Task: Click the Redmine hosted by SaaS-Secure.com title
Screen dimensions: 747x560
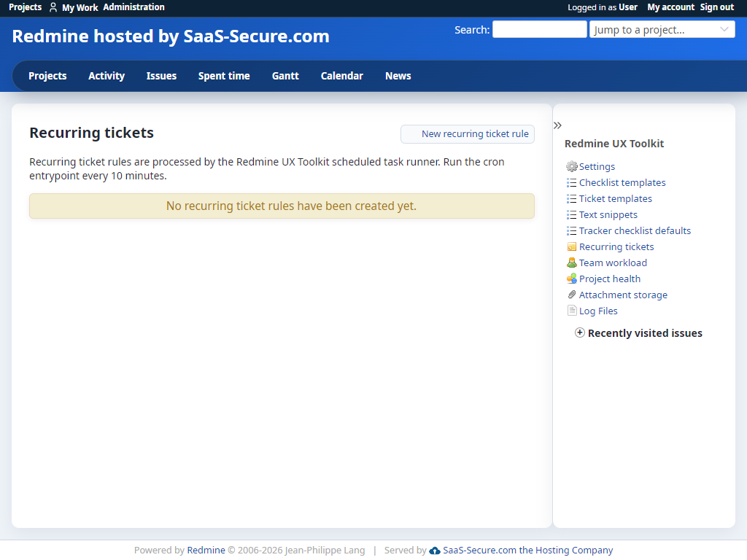Action: [x=171, y=36]
